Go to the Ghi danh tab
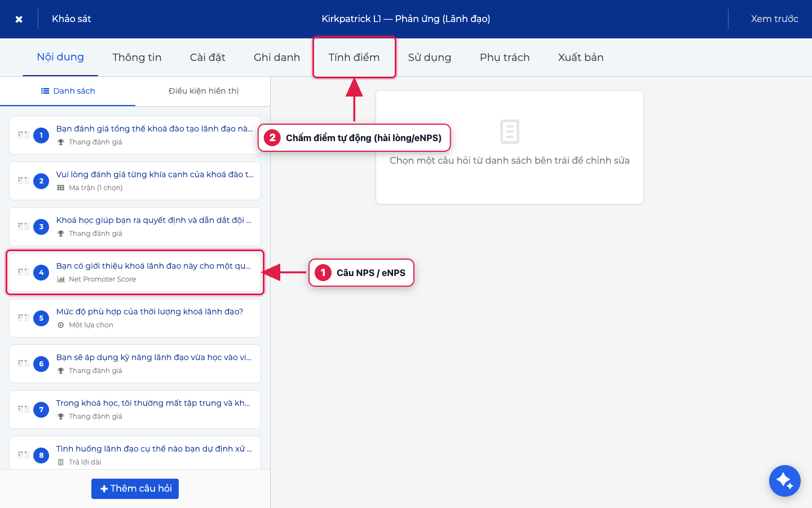 pos(277,57)
